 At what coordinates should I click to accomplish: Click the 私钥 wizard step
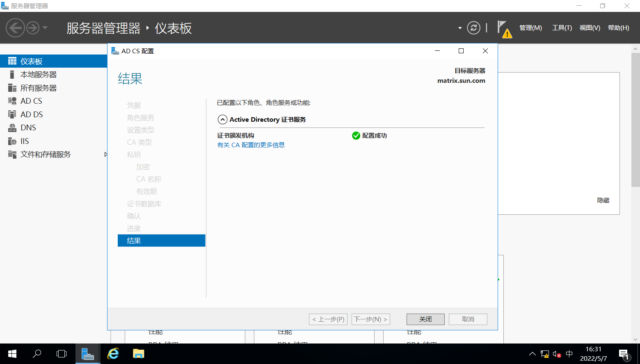pyautogui.click(x=134, y=155)
